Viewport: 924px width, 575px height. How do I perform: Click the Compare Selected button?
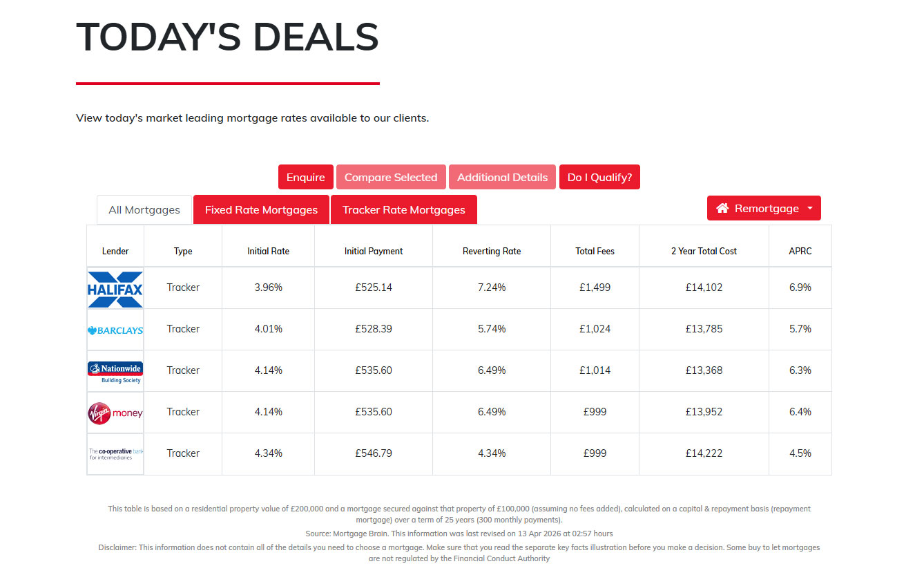(x=391, y=177)
